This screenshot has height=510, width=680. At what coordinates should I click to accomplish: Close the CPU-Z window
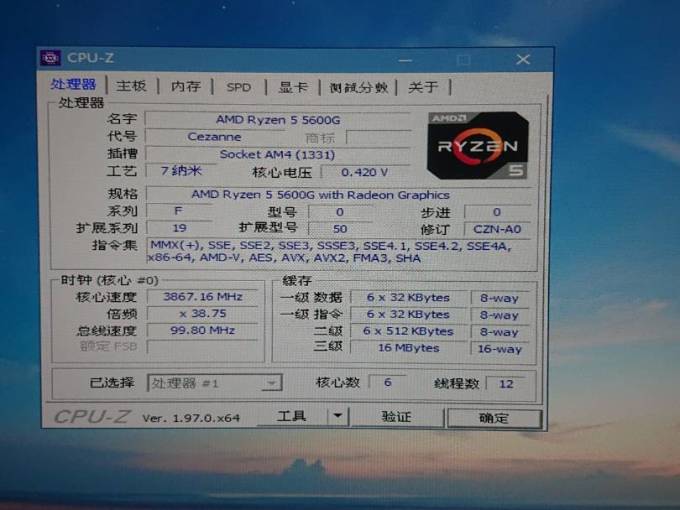tap(523, 59)
